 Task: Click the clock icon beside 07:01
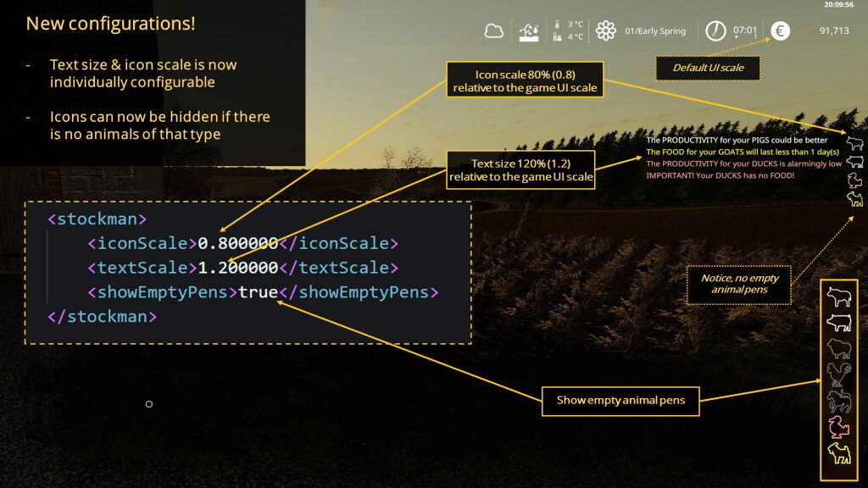coord(716,31)
